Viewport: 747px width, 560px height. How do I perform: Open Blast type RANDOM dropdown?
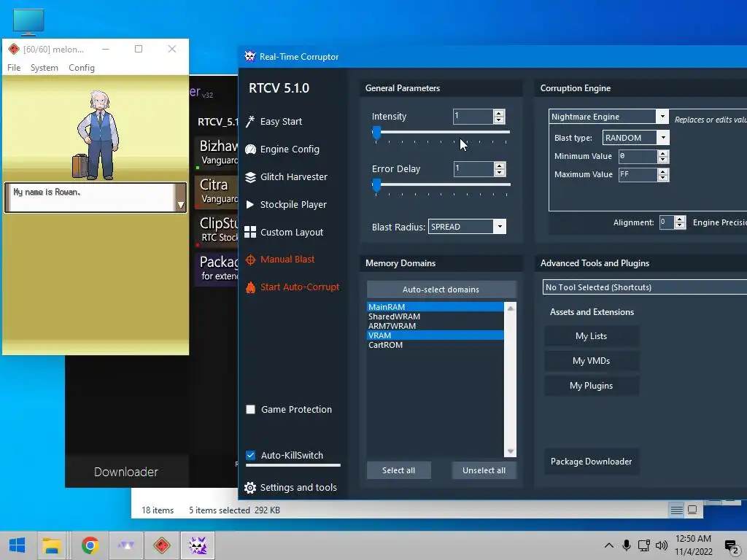(663, 138)
